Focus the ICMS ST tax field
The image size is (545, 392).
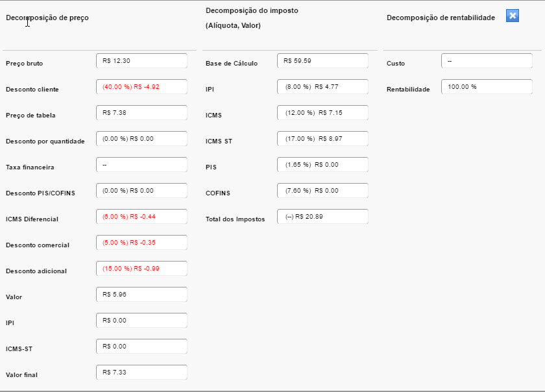point(323,139)
